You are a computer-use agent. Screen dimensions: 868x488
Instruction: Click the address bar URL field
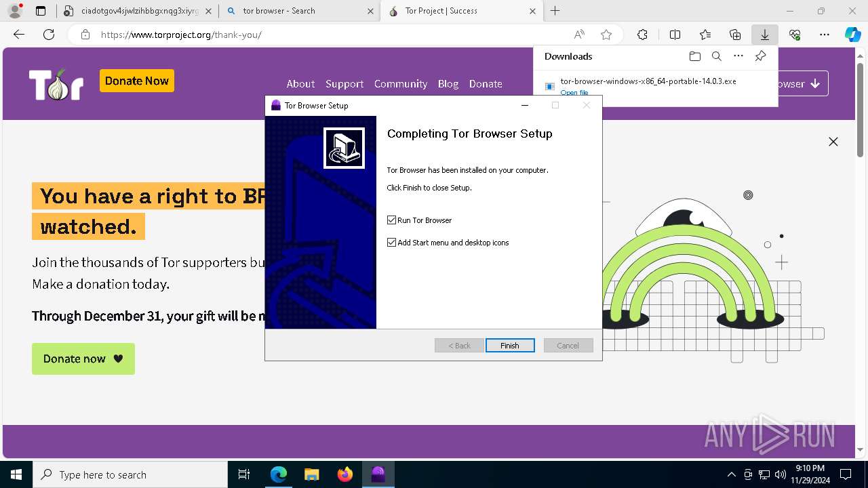pos(332,35)
